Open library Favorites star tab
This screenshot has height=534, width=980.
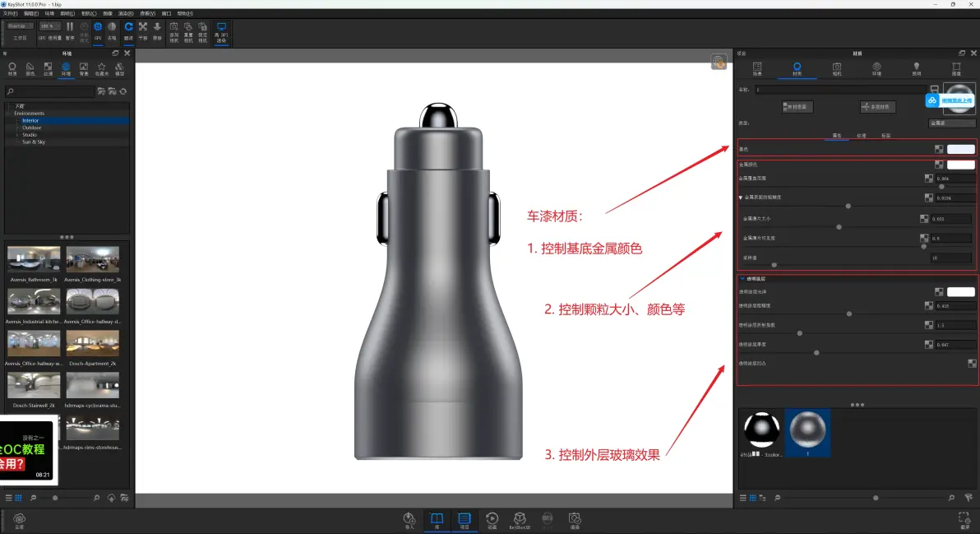(x=101, y=69)
